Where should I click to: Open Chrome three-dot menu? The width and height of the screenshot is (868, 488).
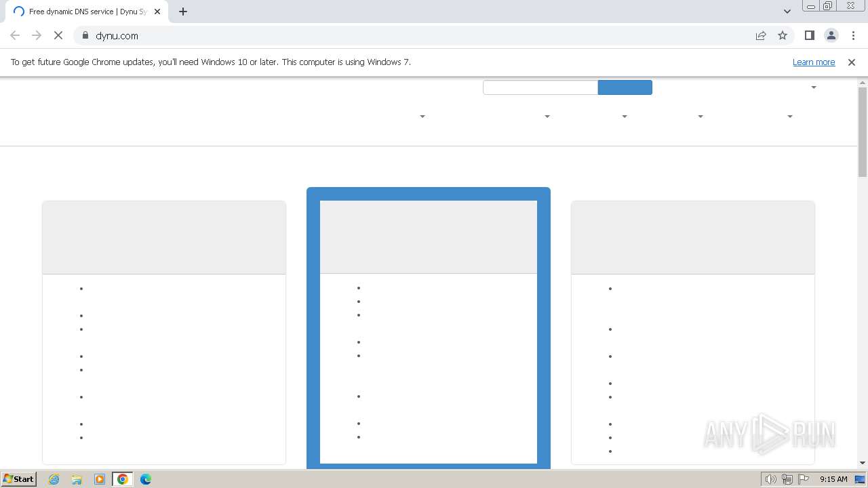click(853, 35)
